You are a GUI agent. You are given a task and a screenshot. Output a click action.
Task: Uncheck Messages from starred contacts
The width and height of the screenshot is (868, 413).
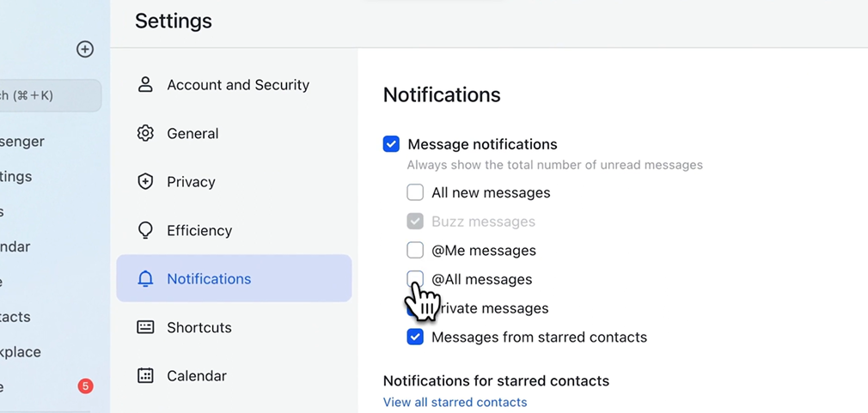tap(415, 337)
